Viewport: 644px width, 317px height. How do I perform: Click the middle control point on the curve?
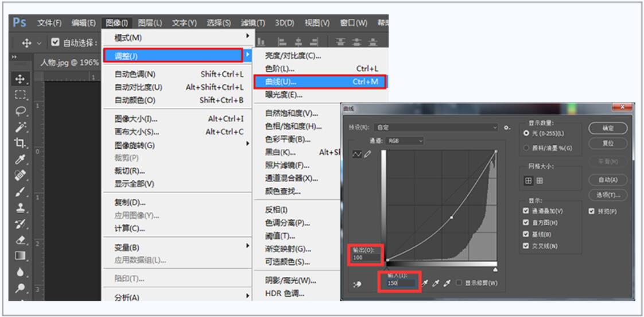pos(451,218)
